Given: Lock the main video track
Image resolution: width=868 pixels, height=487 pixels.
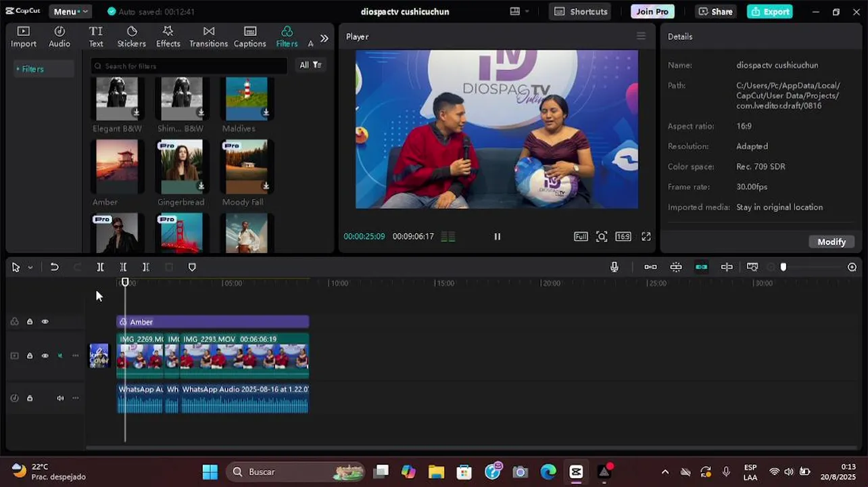Looking at the screenshot, I should pyautogui.click(x=30, y=356).
